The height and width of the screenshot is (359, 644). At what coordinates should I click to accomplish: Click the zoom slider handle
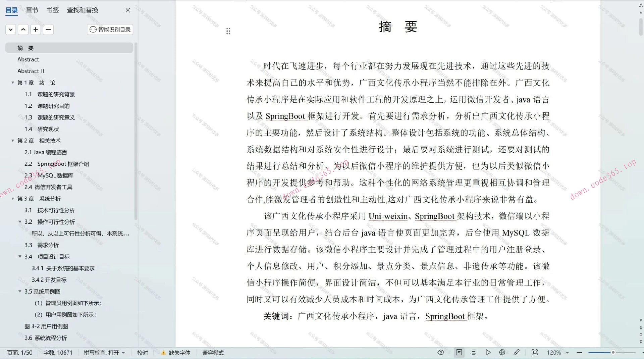[614, 352]
